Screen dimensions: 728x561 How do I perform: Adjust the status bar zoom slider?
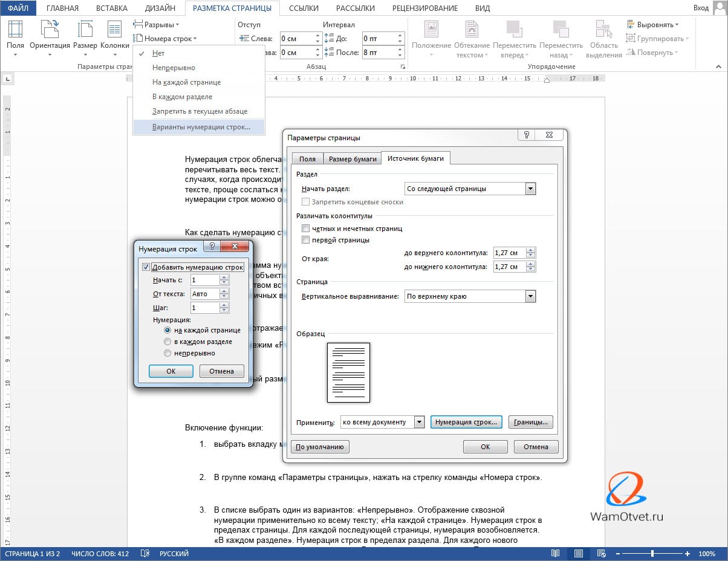tap(652, 554)
